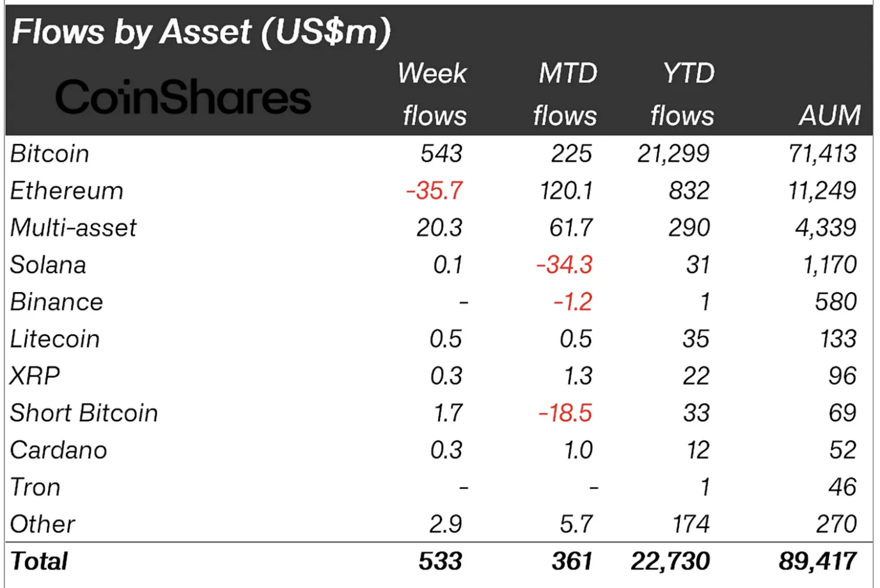Screen dimensions: 880x588
Task: Select the Ethereum row label
Action: pos(67,191)
